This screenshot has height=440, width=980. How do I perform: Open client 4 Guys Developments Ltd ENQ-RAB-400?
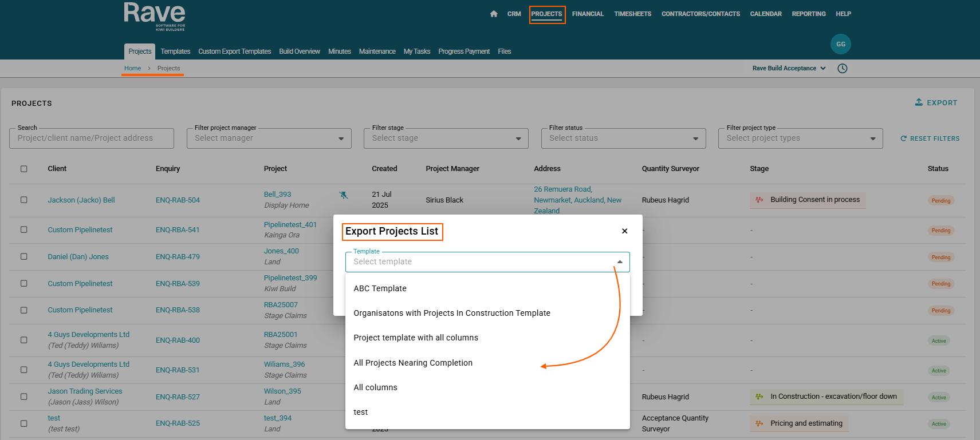pyautogui.click(x=89, y=335)
